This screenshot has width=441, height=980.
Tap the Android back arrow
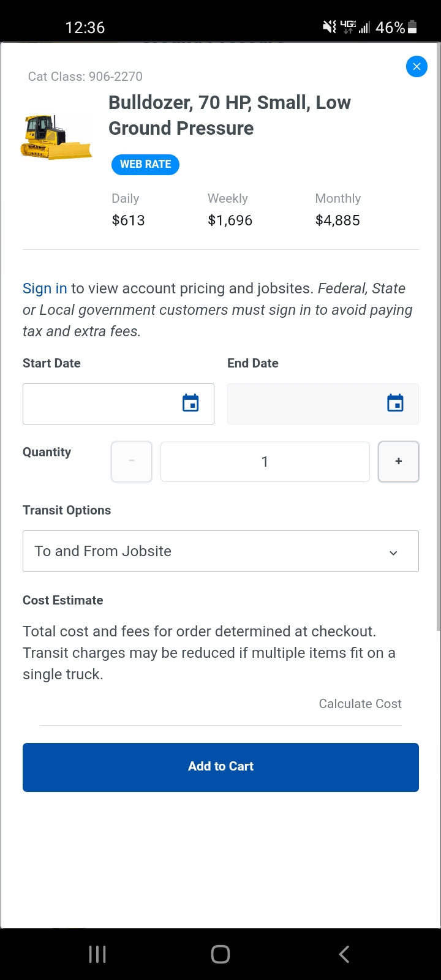[344, 954]
